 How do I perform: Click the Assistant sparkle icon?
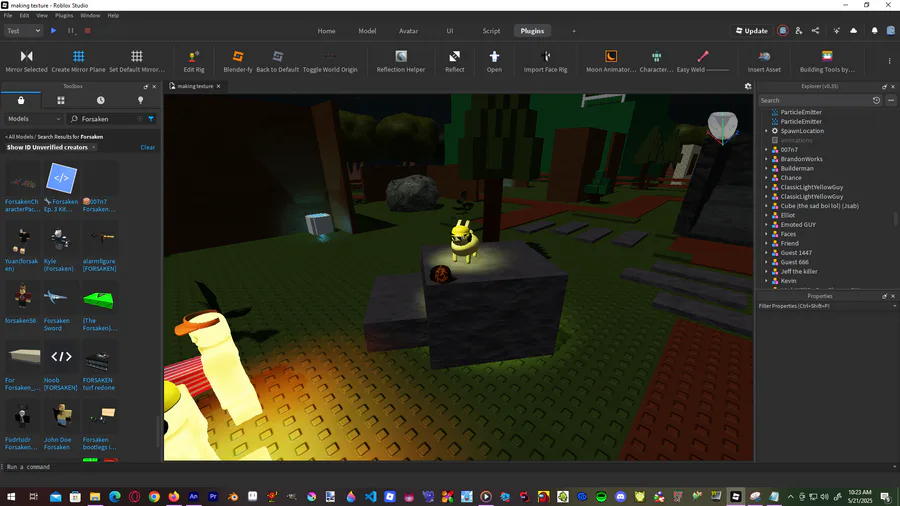837,31
